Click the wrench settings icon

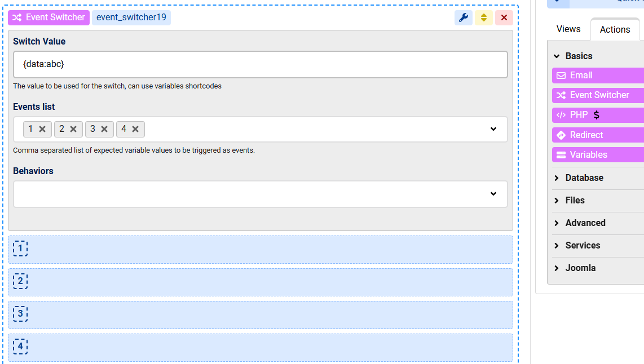pos(464,17)
